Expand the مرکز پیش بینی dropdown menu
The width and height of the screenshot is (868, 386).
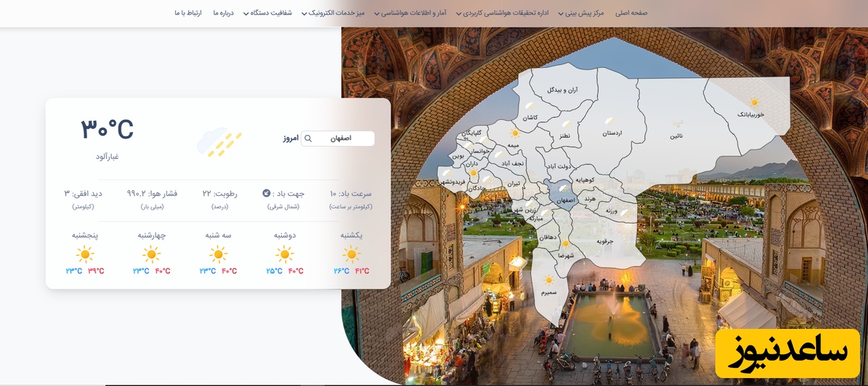point(583,13)
